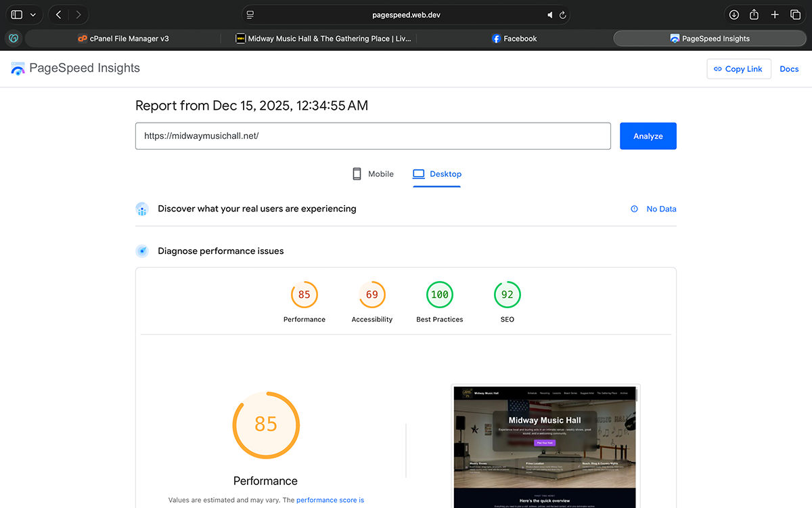Screen dimensions: 812x508
Task: Click the PageSpeed Insights logo icon
Action: tap(18, 68)
